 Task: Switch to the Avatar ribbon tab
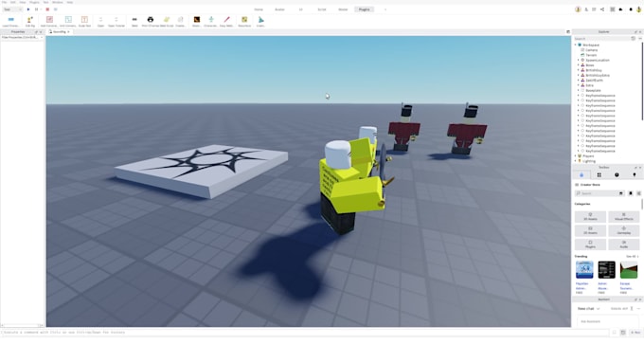[279, 9]
